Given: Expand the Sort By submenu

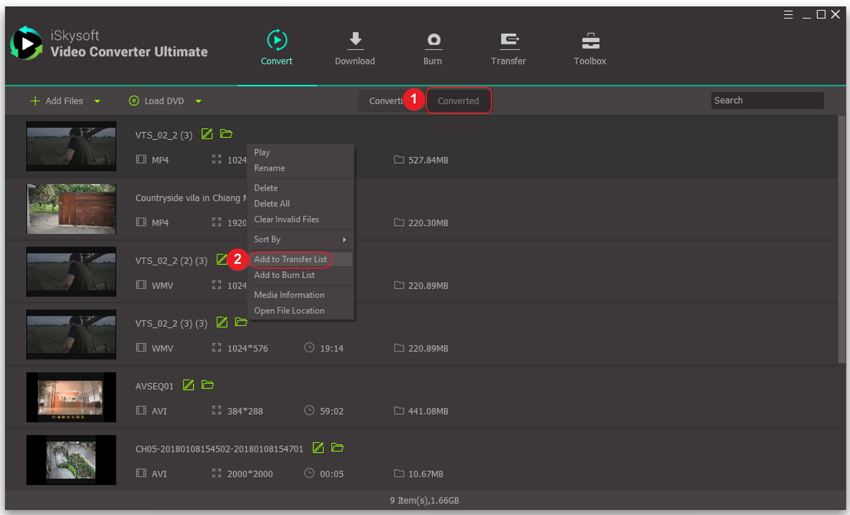Looking at the screenshot, I should click(300, 239).
